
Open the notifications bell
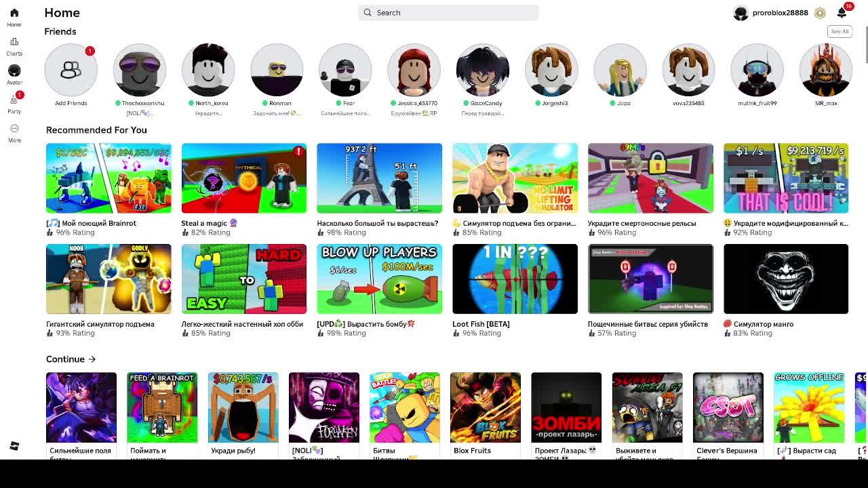(842, 13)
